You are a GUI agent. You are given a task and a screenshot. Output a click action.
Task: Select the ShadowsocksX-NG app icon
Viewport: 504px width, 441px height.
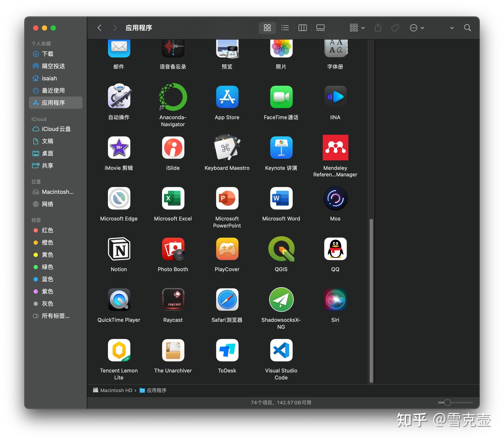tap(281, 300)
